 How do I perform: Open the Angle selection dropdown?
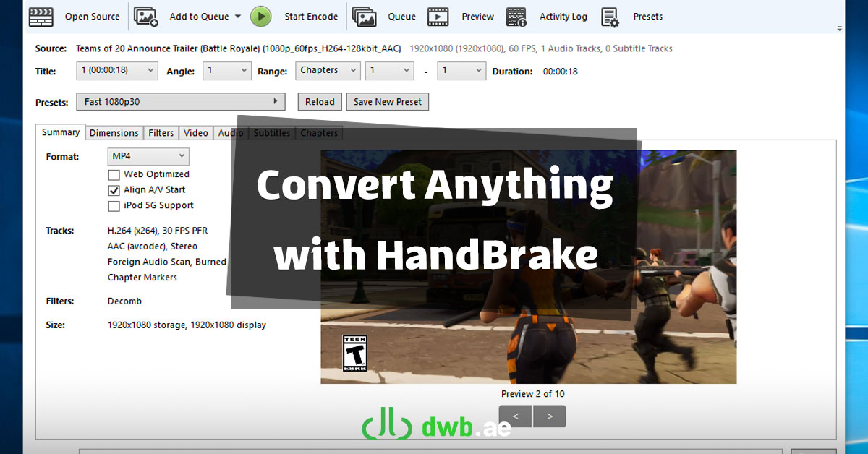[226, 70]
